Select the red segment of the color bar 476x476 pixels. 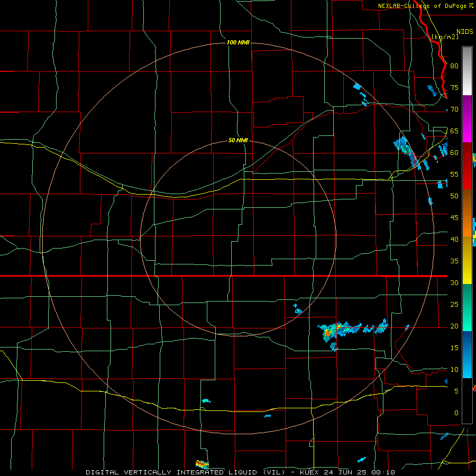click(467, 166)
